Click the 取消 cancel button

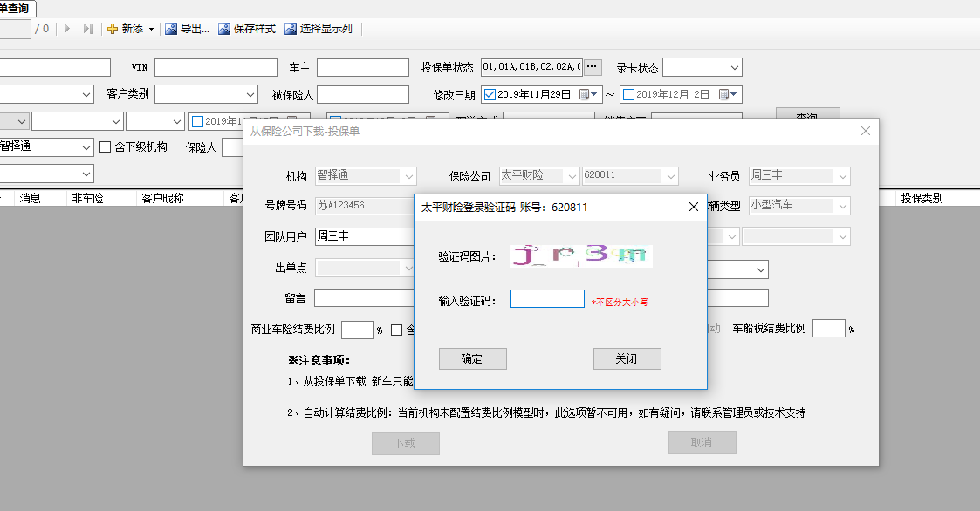point(702,442)
